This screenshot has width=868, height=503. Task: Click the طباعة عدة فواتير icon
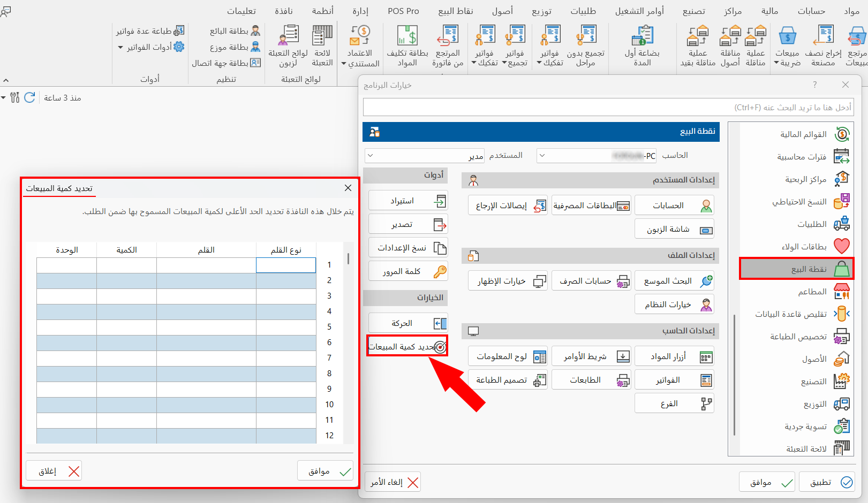click(150, 31)
